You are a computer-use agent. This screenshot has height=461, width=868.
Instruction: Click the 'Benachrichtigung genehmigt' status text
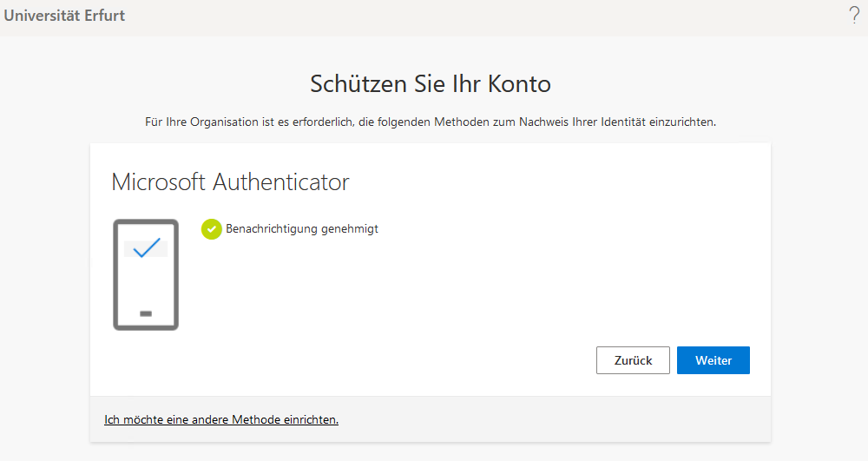302,229
